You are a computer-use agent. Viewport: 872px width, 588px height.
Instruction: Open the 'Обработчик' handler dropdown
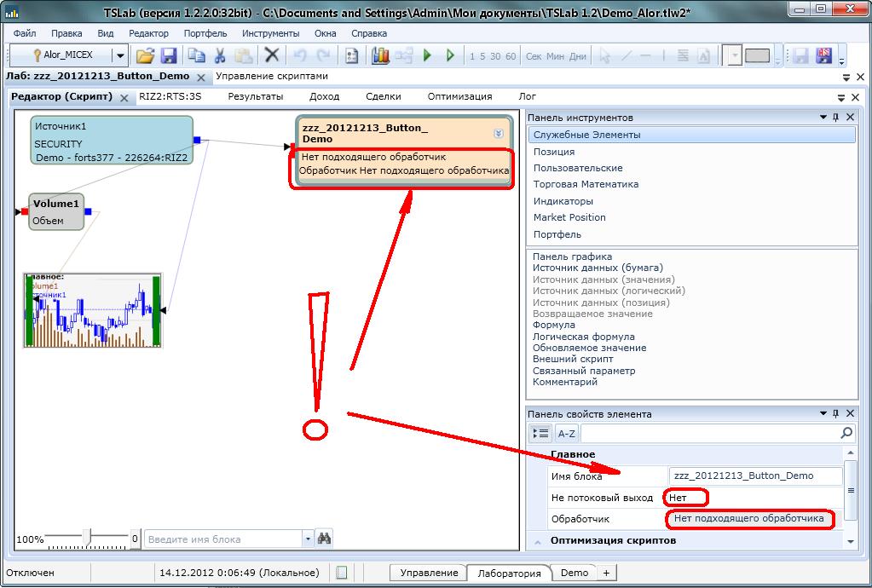tap(748, 518)
